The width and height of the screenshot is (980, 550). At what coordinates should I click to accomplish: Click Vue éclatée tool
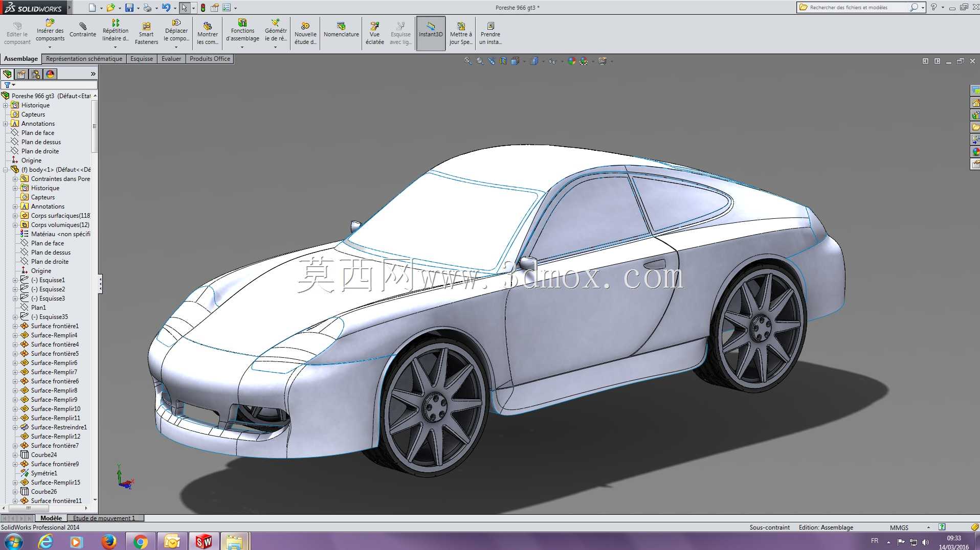point(374,34)
